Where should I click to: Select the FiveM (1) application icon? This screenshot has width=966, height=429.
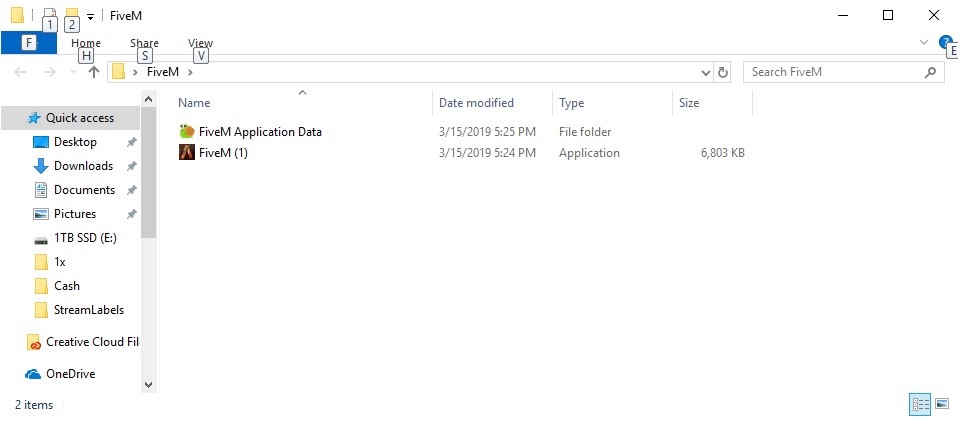coord(187,153)
